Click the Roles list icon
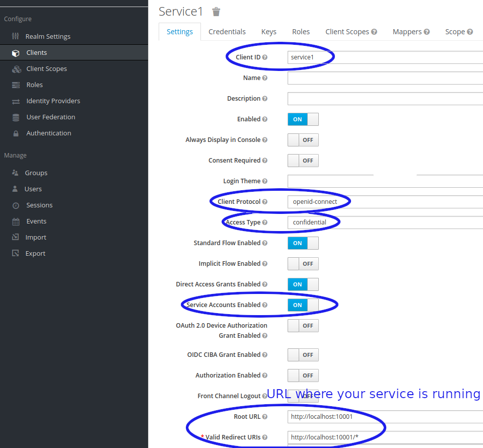 [16, 85]
